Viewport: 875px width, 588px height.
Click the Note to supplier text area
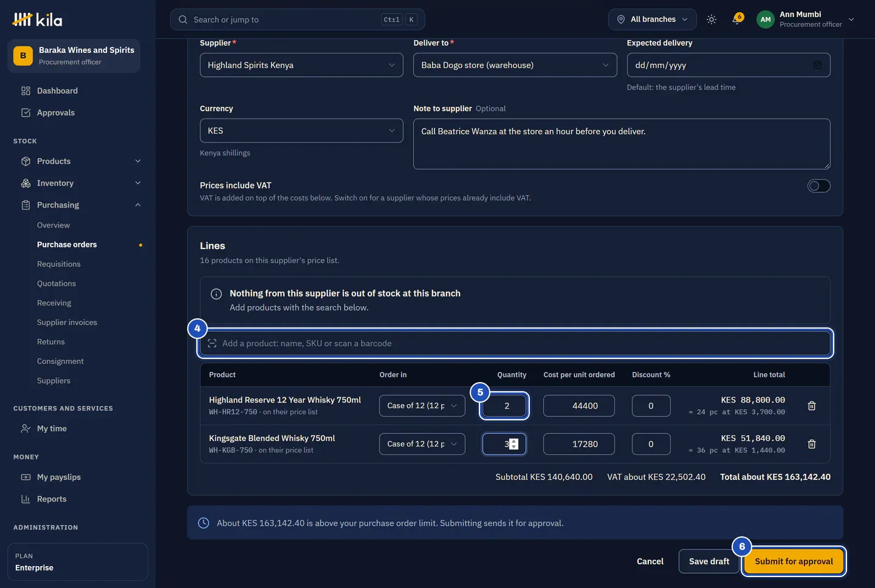tap(622, 144)
